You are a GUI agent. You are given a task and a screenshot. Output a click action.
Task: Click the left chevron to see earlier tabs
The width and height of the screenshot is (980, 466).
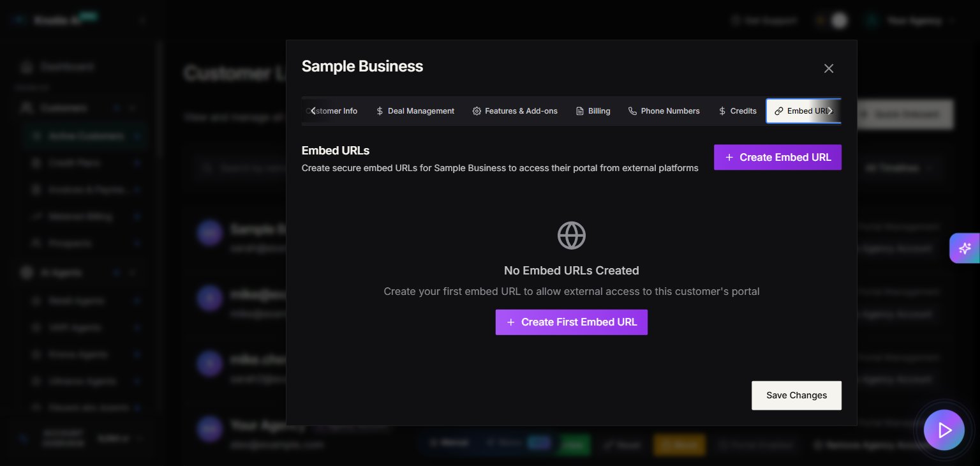pyautogui.click(x=313, y=110)
